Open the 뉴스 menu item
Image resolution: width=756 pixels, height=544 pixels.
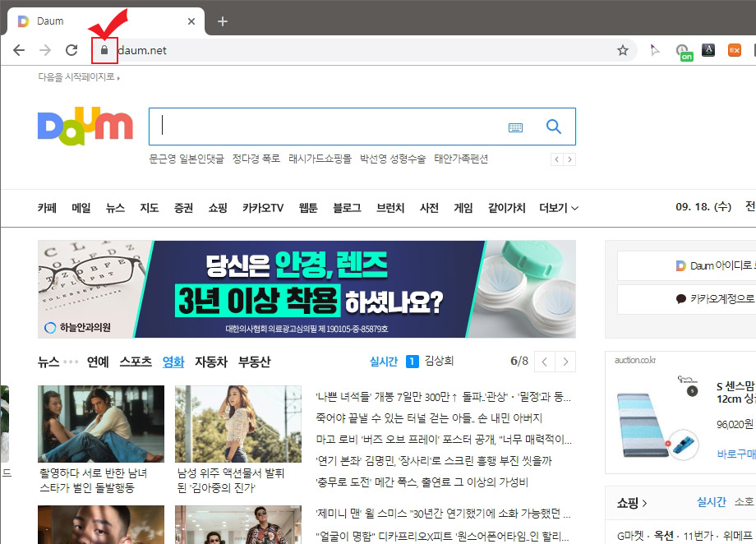coord(115,208)
